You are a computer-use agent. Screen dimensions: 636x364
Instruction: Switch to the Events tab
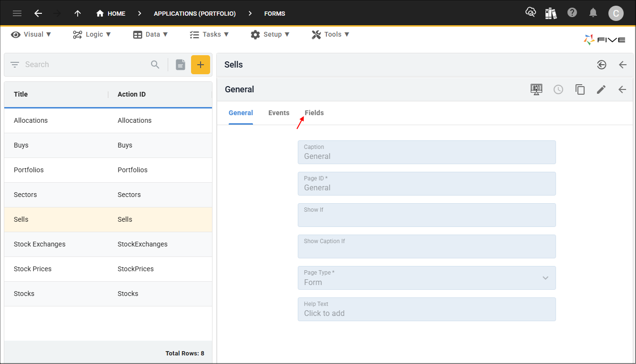[279, 113]
